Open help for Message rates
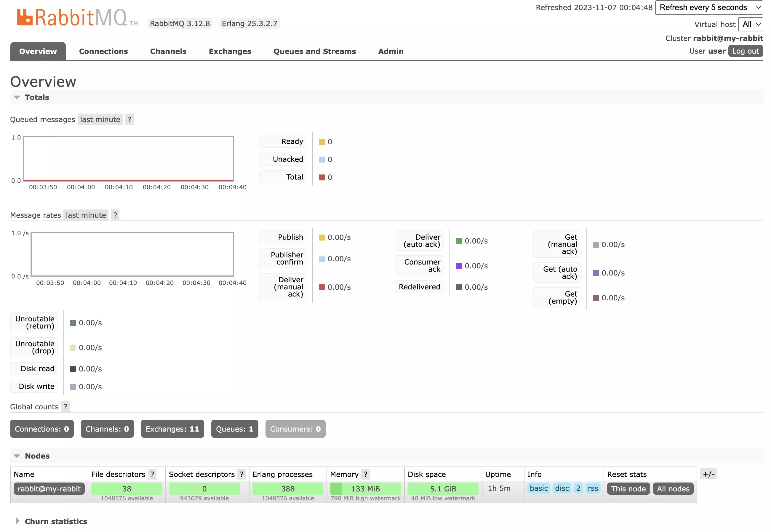The image size is (771, 532). click(115, 215)
